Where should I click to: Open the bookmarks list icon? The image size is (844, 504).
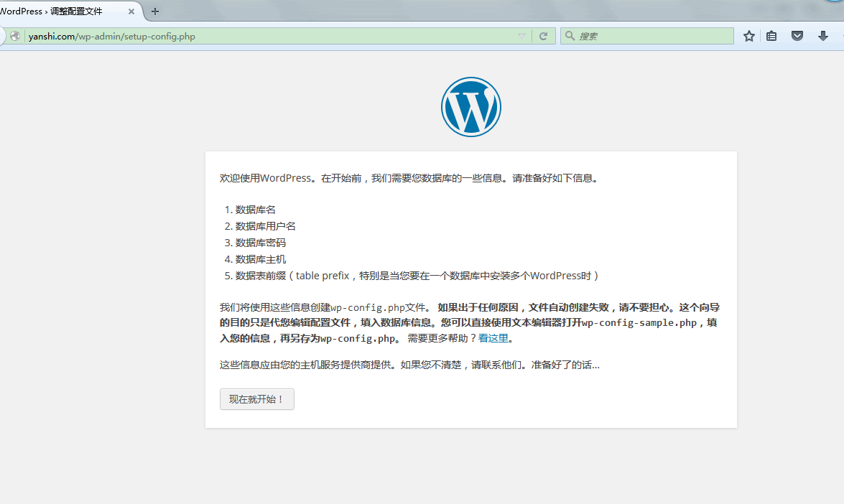coord(771,35)
